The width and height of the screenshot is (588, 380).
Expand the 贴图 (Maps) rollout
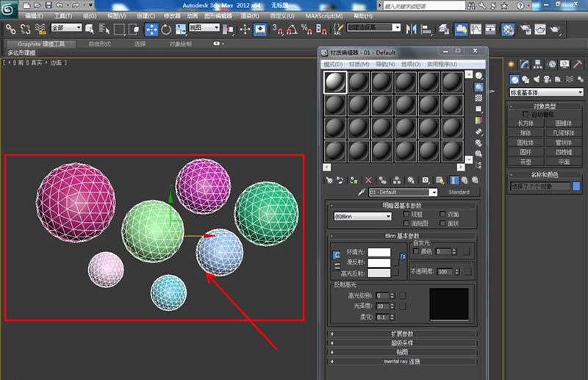[x=402, y=352]
